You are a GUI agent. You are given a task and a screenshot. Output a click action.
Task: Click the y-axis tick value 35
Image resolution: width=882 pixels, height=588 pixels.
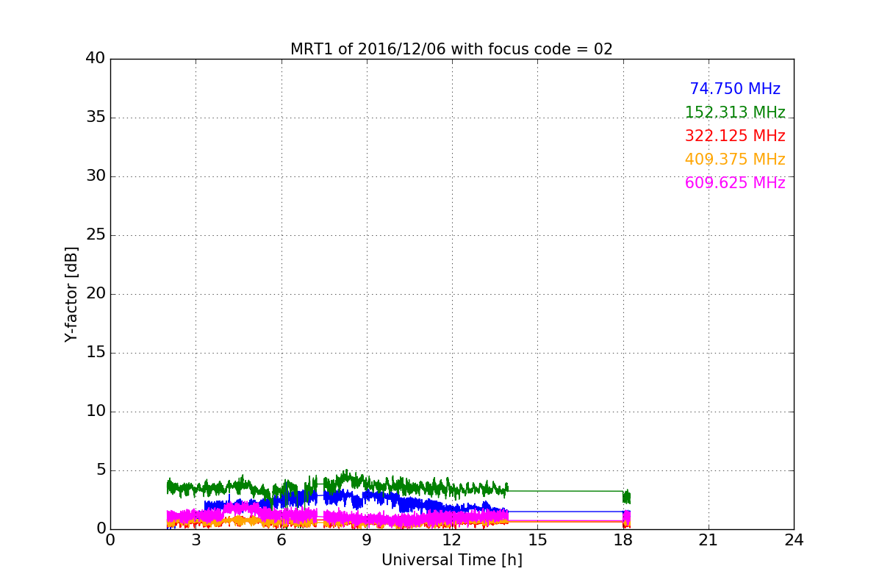pyautogui.click(x=96, y=118)
